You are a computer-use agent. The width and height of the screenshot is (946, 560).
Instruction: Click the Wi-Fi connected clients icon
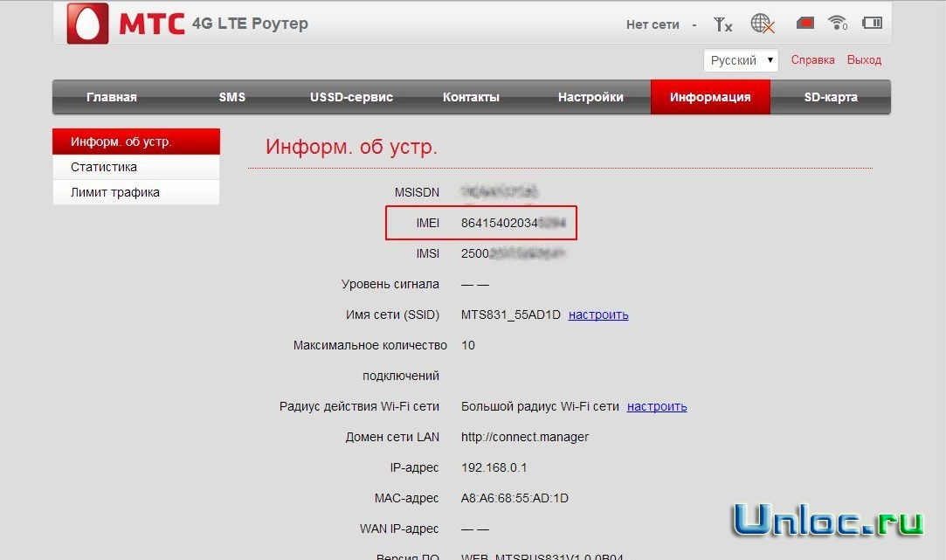pos(838,23)
